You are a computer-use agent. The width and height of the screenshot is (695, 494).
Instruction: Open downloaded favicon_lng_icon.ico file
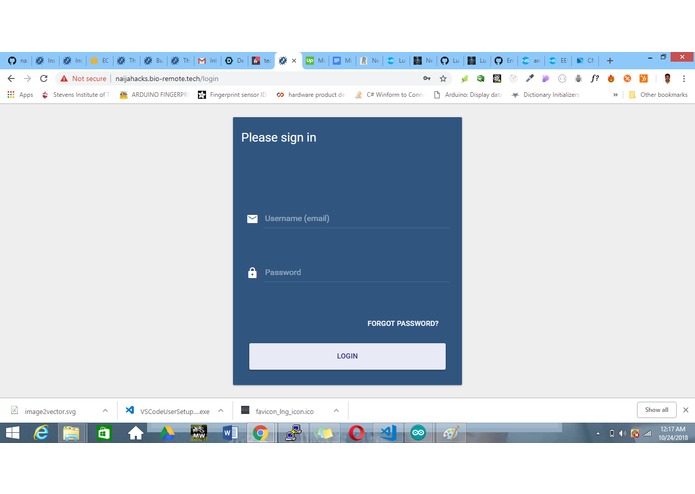click(277, 411)
